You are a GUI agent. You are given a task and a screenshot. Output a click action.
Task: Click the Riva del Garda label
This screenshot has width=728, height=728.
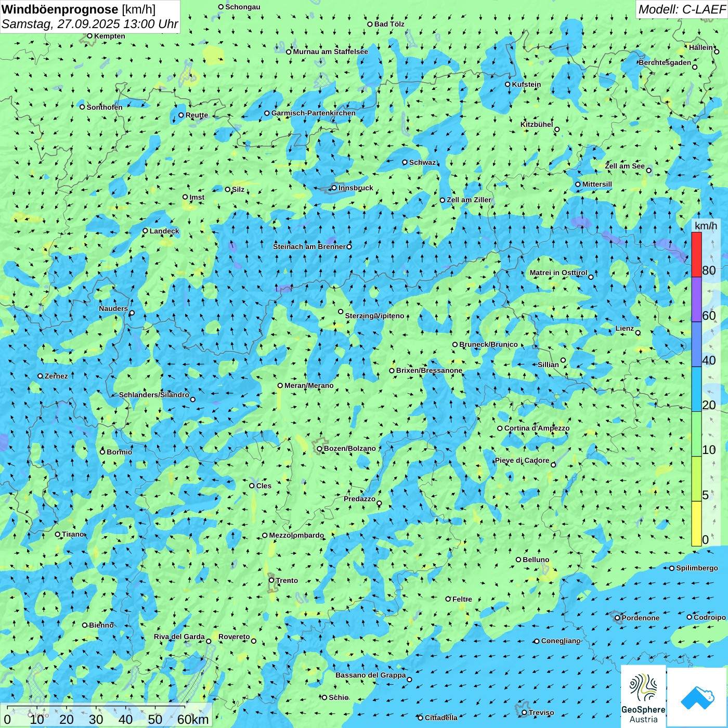coord(179,636)
